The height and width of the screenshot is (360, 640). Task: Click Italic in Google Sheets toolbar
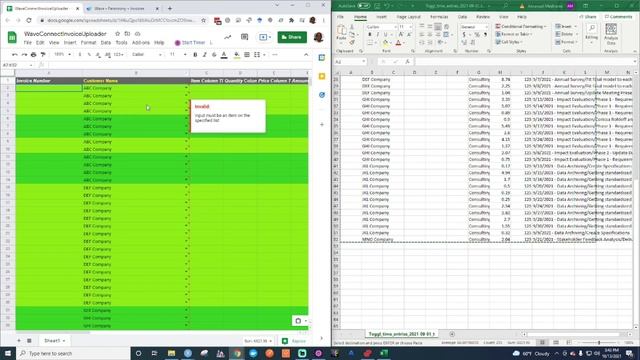[204, 55]
